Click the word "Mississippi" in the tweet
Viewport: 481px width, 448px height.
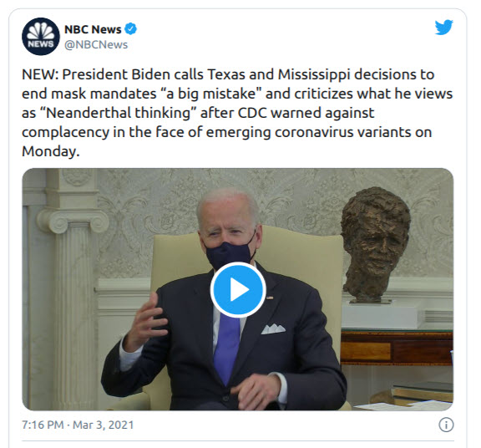click(314, 75)
